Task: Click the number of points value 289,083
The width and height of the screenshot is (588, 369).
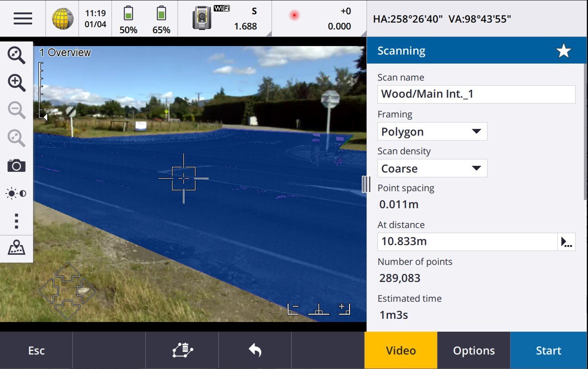Action: (400, 278)
